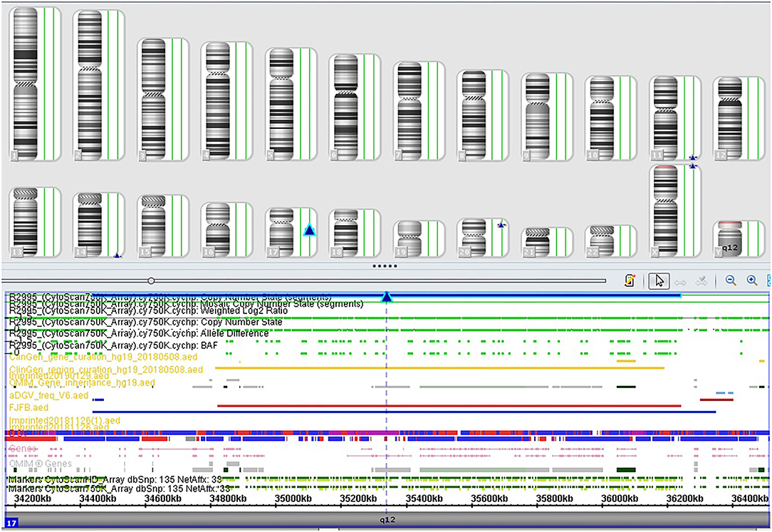Screen dimensions: 772x532
Task: Select chromosome 22 ideogram
Action: pyautogui.click(x=602, y=241)
